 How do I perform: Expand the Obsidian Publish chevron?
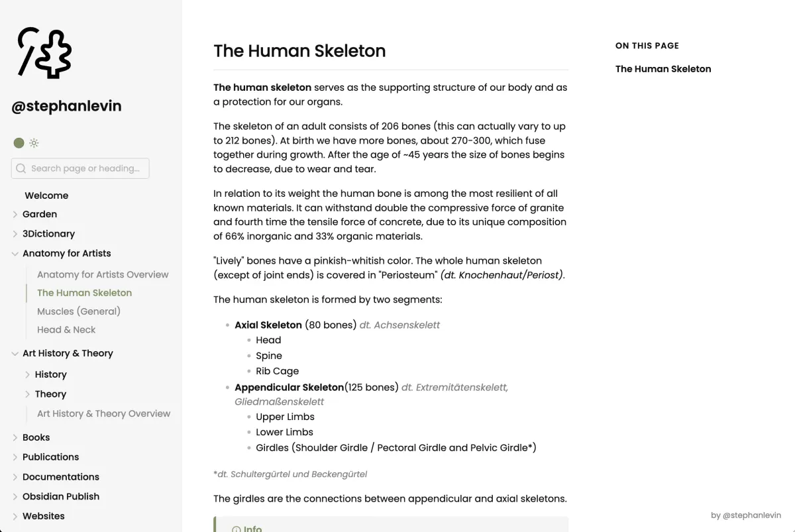[x=15, y=497]
